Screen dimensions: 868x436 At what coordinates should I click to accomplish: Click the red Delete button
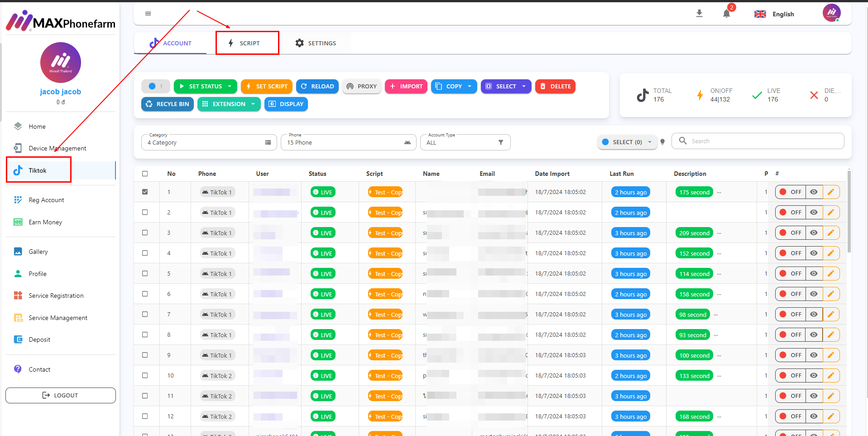[x=555, y=86]
